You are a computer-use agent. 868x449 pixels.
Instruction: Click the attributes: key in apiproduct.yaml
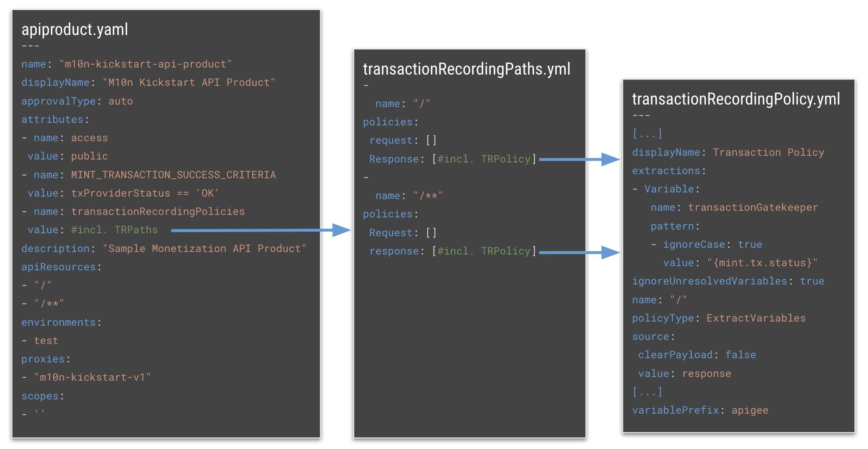coord(55,120)
